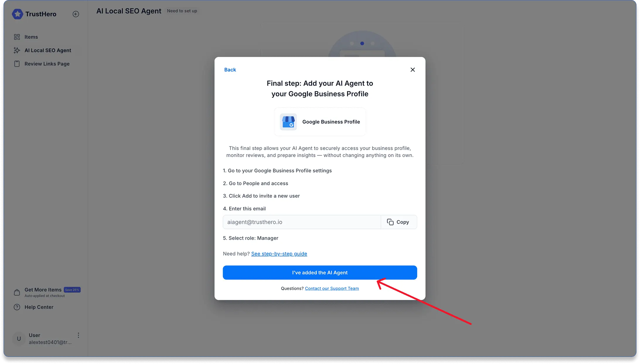Open the Contact our Support Team link
Screen dimensions: 640x364
pos(332,288)
